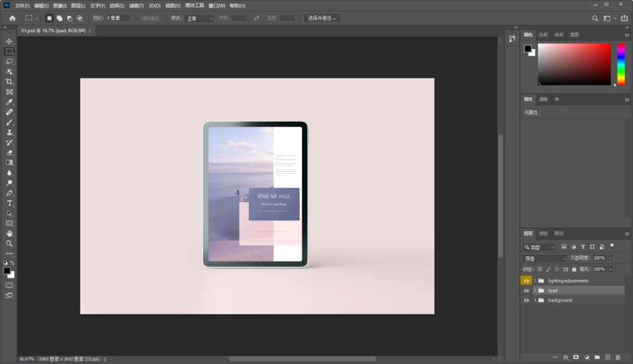Select the Lasso tool
The height and width of the screenshot is (364, 633).
click(9, 61)
